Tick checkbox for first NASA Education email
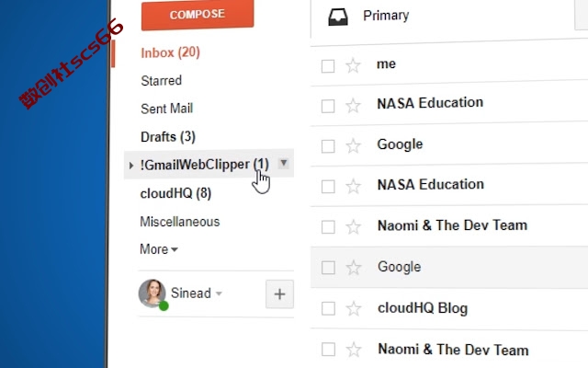The width and height of the screenshot is (588, 368). 328,106
